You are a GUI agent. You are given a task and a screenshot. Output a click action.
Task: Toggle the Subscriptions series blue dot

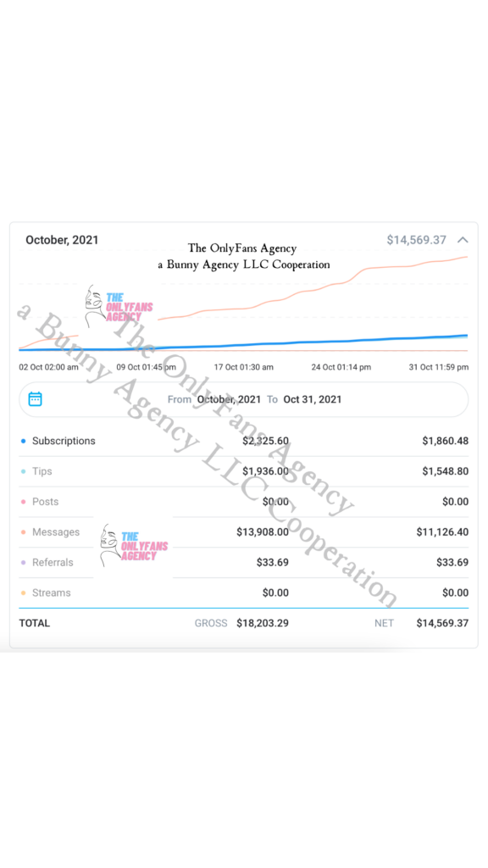(23, 441)
